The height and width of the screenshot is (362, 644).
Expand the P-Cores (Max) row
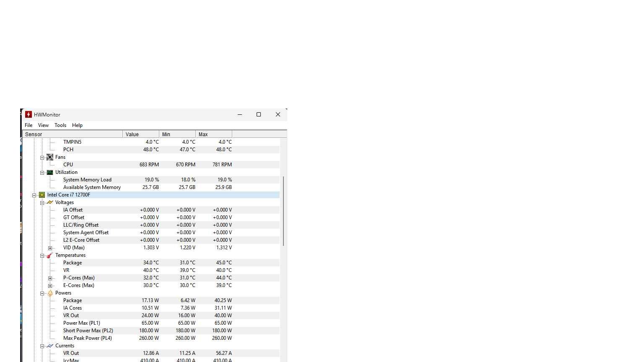(x=50, y=278)
